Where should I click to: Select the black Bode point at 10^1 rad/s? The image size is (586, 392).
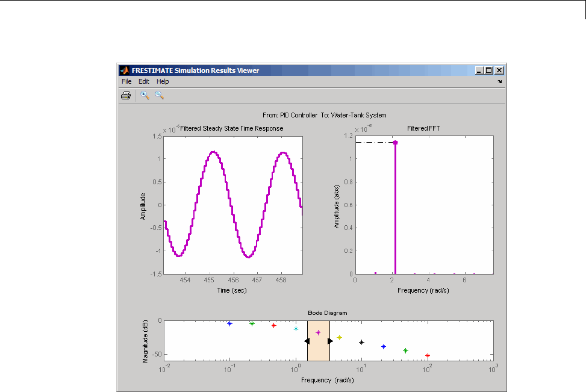click(361, 342)
